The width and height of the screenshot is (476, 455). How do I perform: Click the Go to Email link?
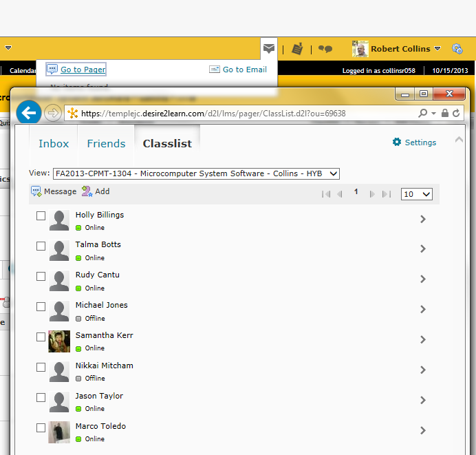tap(244, 70)
